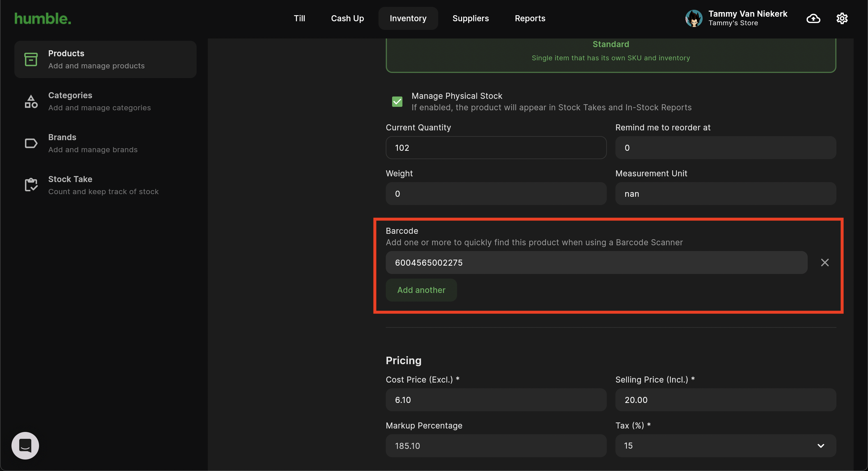Open the settings gear icon
The height and width of the screenshot is (471, 868).
[x=842, y=18]
